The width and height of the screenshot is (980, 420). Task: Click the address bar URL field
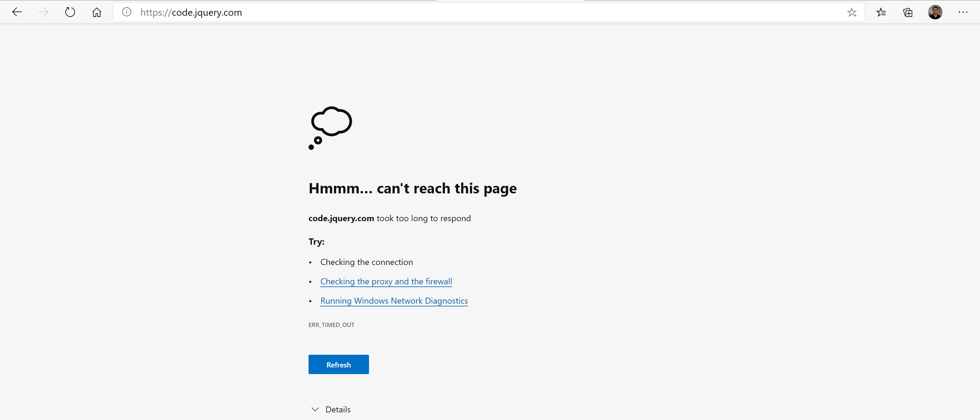pyautogui.click(x=456, y=12)
